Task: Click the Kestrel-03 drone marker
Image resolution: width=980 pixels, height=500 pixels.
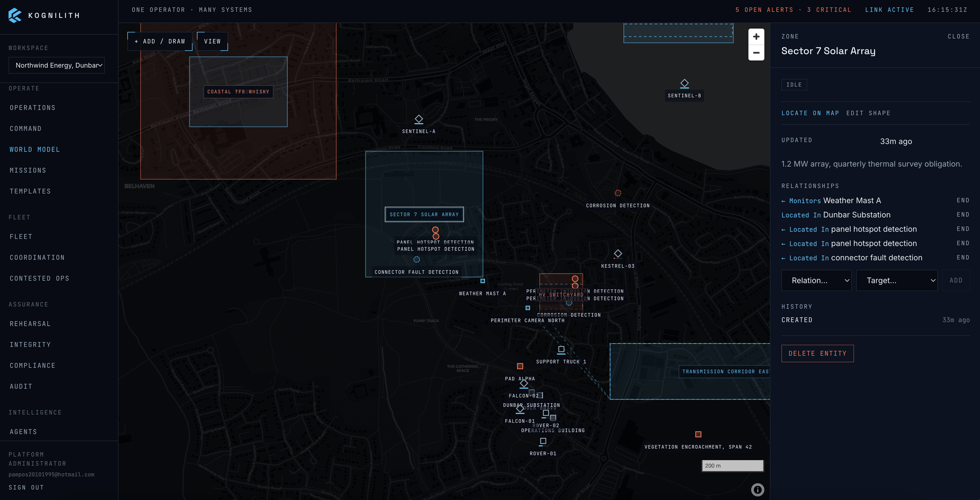Action: point(618,254)
